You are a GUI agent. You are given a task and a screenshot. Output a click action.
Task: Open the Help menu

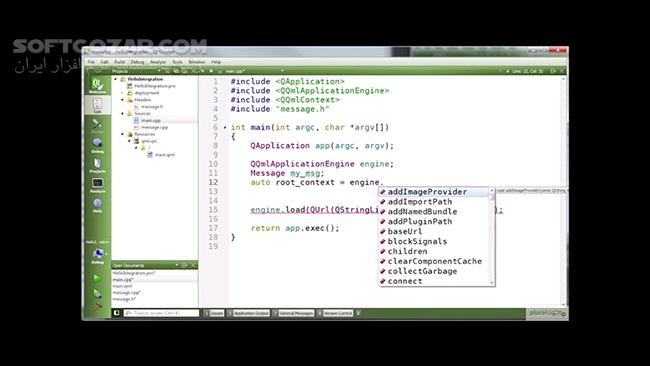coord(216,62)
